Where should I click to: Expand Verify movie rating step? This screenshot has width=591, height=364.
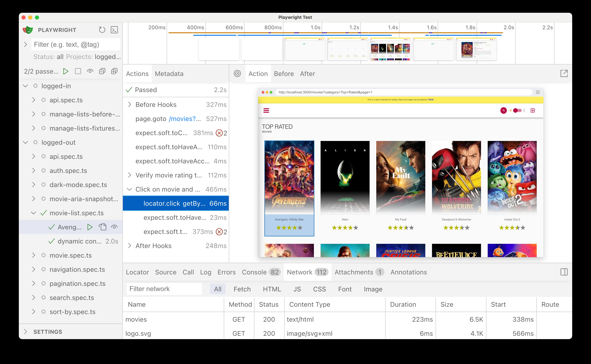point(130,175)
